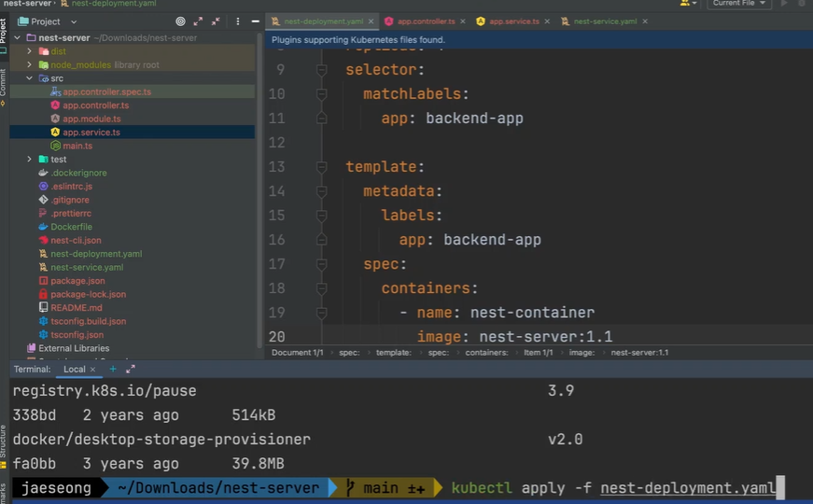813x504 pixels.
Task: Click breadcrumb item 'template:'
Action: [x=394, y=353]
